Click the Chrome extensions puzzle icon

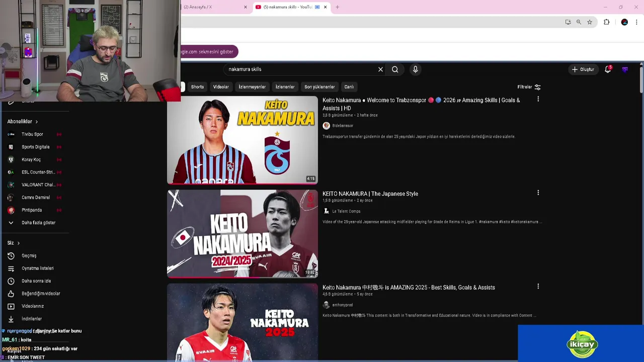(x=606, y=22)
